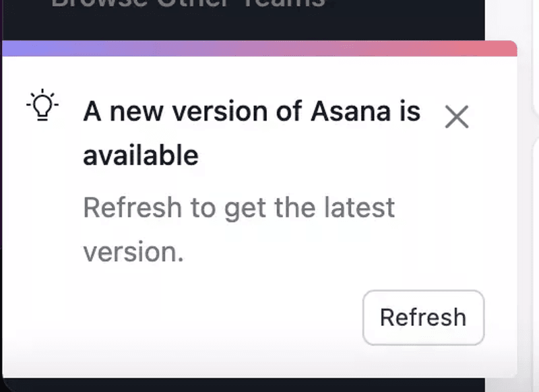Screen dimensions: 539x392
Task: Click the lightbulb icon in the notification
Action: click(42, 105)
